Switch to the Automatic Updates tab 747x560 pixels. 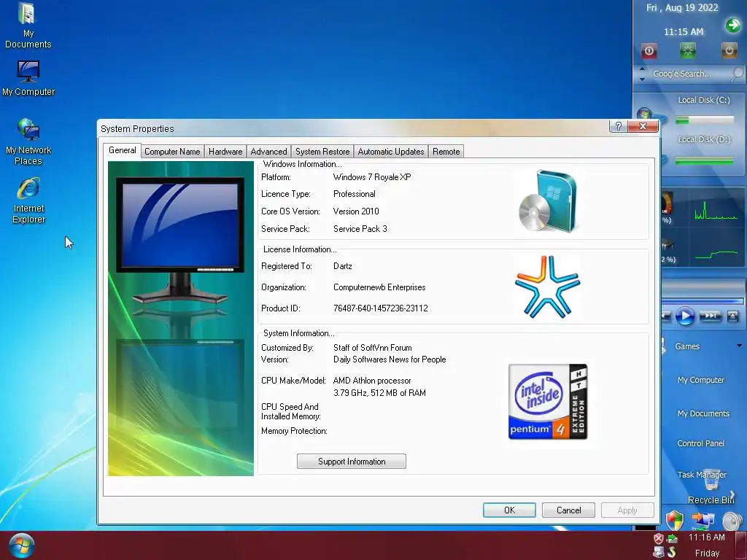click(391, 152)
